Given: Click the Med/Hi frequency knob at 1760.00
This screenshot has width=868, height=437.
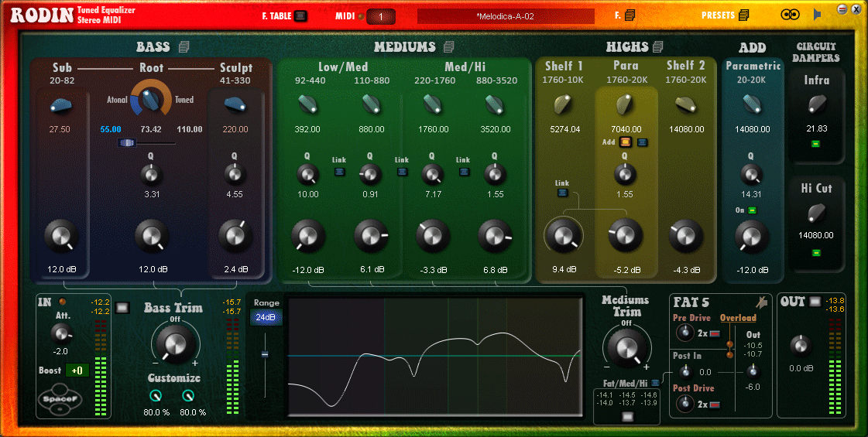Looking at the screenshot, I should click(433, 104).
